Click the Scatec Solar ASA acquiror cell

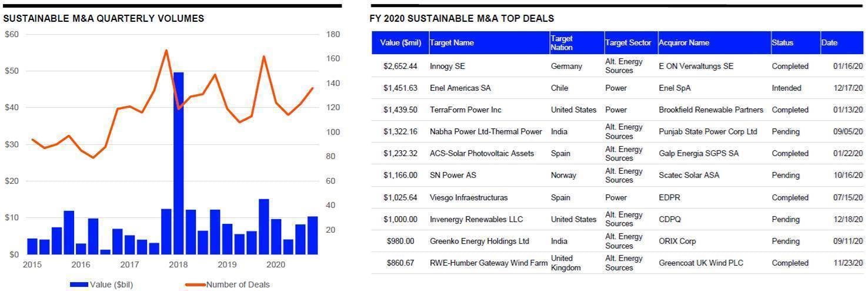[689, 176]
